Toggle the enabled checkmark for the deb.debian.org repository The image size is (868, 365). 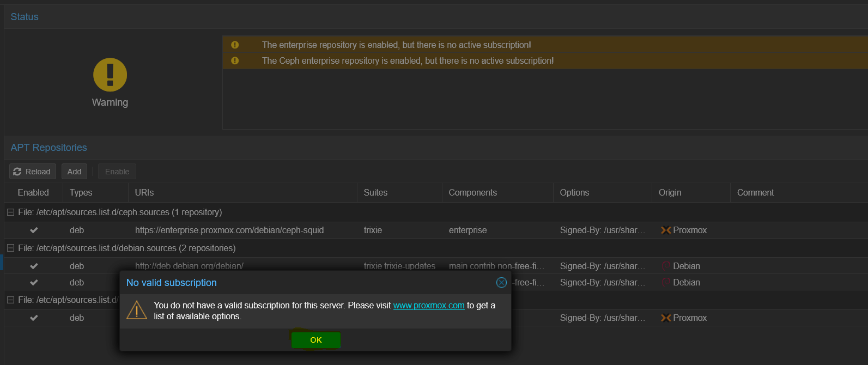34,266
